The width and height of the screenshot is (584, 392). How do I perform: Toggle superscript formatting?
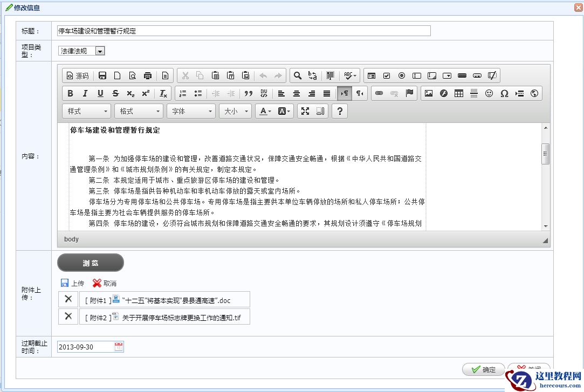point(146,93)
